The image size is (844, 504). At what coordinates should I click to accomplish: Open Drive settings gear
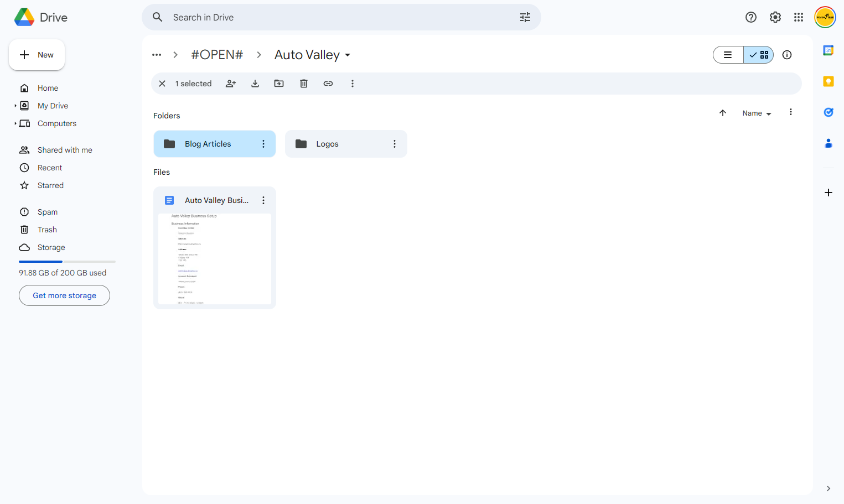775,17
